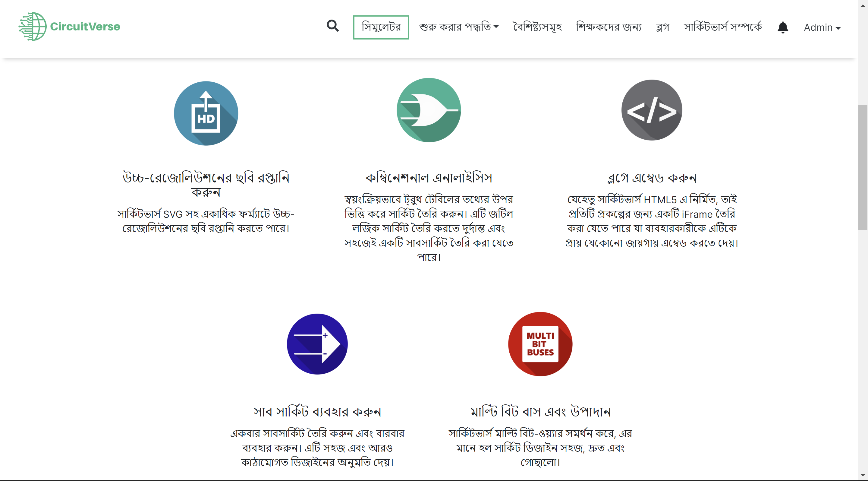The width and height of the screenshot is (868, 481).
Task: Click the শিক্ষকদের জন্য nav item
Action: point(608,27)
